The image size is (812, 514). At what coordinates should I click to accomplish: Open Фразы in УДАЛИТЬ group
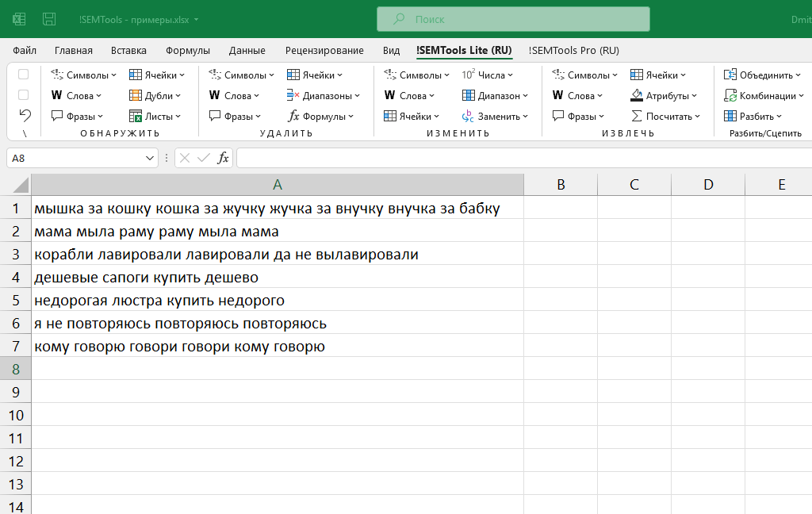click(235, 117)
